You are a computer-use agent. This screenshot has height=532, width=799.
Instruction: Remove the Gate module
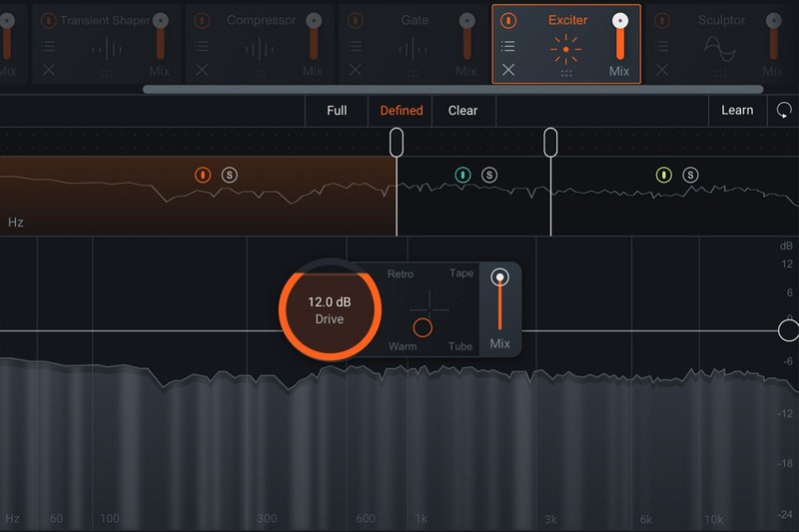coord(356,70)
